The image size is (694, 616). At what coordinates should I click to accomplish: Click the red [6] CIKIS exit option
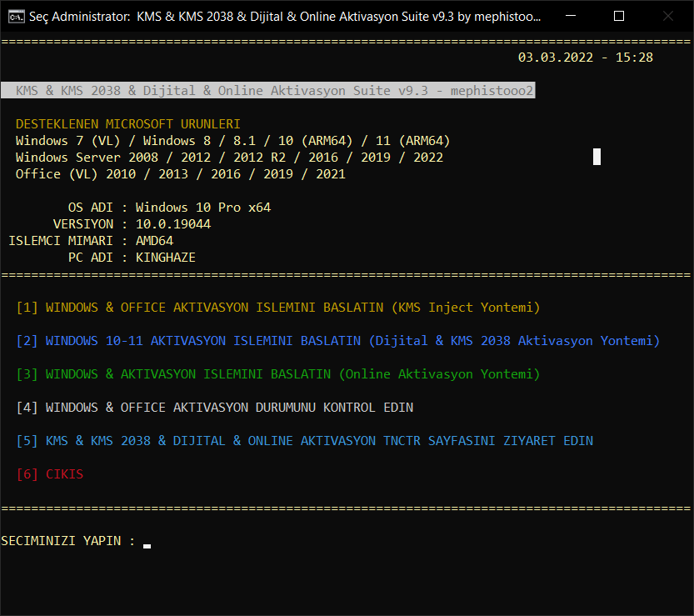[50, 474]
